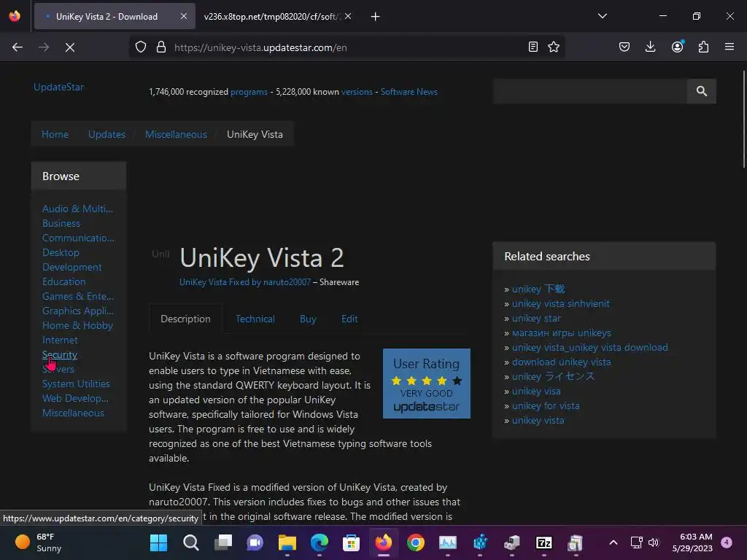Launch Microsoft Edge from taskbar
The width and height of the screenshot is (747, 560).
pyautogui.click(x=320, y=542)
